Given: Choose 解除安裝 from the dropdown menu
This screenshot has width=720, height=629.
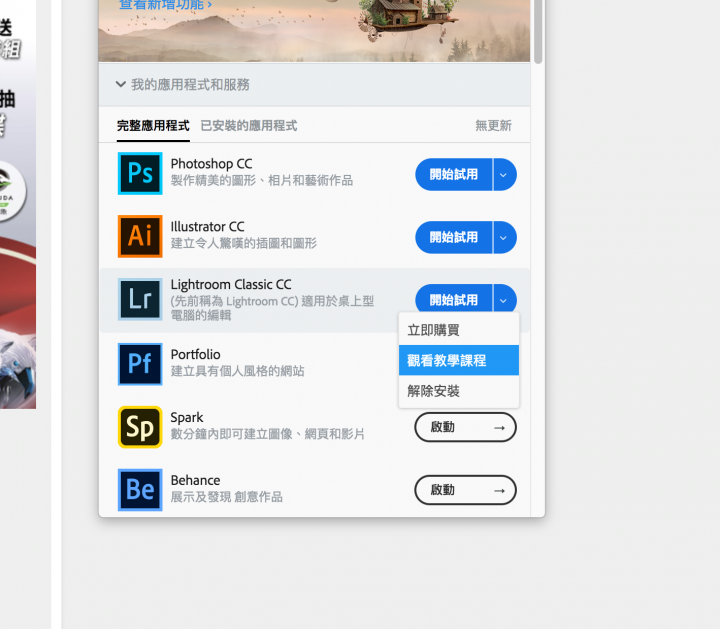Looking at the screenshot, I should click(459, 391).
